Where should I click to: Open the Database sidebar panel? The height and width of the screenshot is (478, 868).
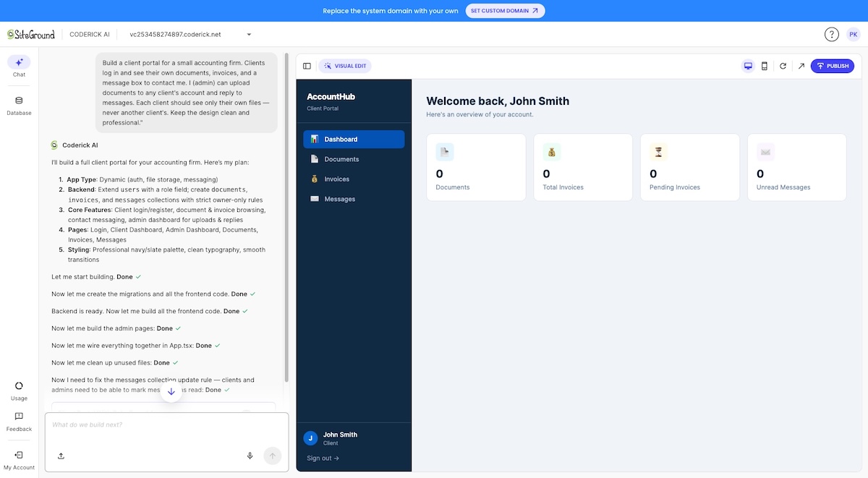point(19,106)
